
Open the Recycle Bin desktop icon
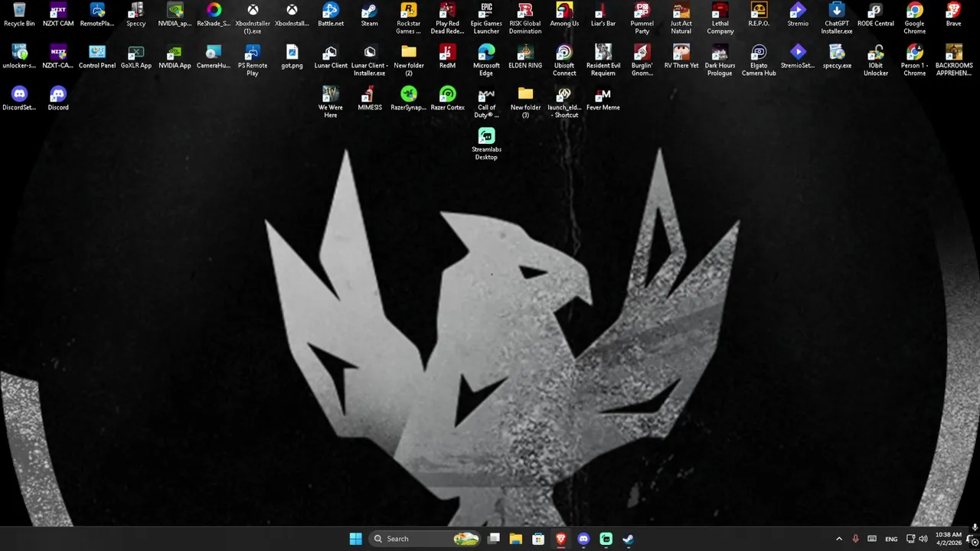click(x=19, y=15)
